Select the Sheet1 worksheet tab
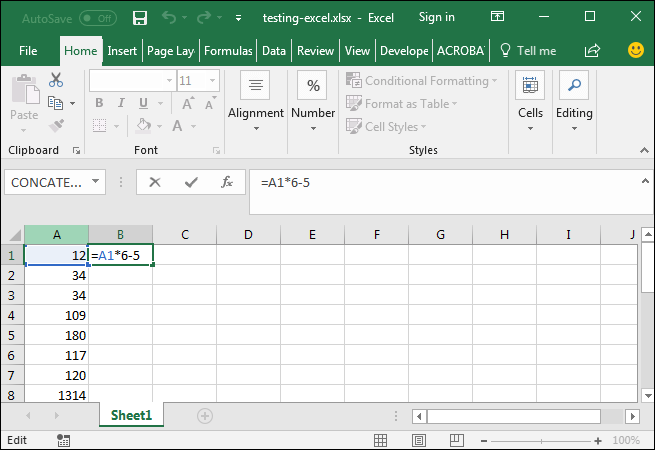655x450 pixels. click(131, 415)
